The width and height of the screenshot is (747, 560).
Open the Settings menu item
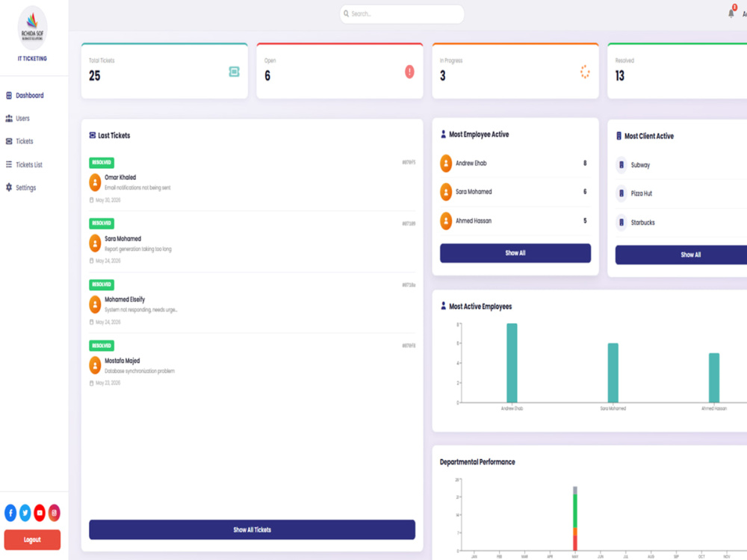tap(25, 187)
